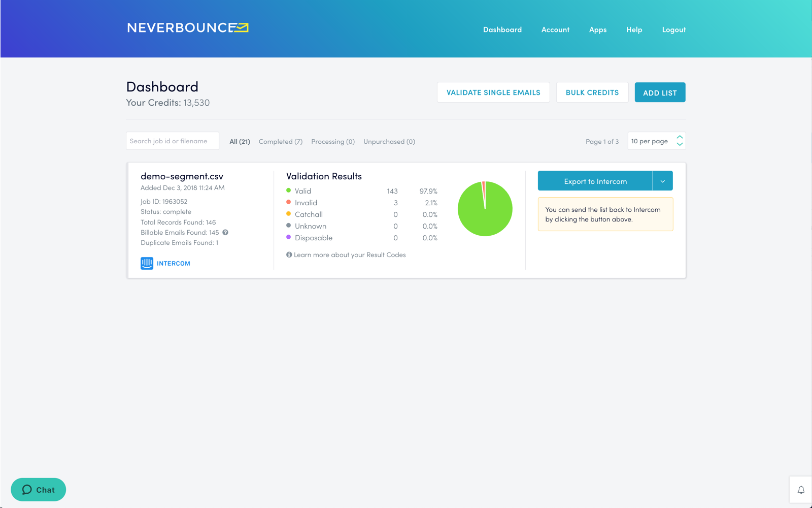Open the Chat bubble in bottom corner
Image resolution: width=812 pixels, height=508 pixels.
[x=38, y=489]
